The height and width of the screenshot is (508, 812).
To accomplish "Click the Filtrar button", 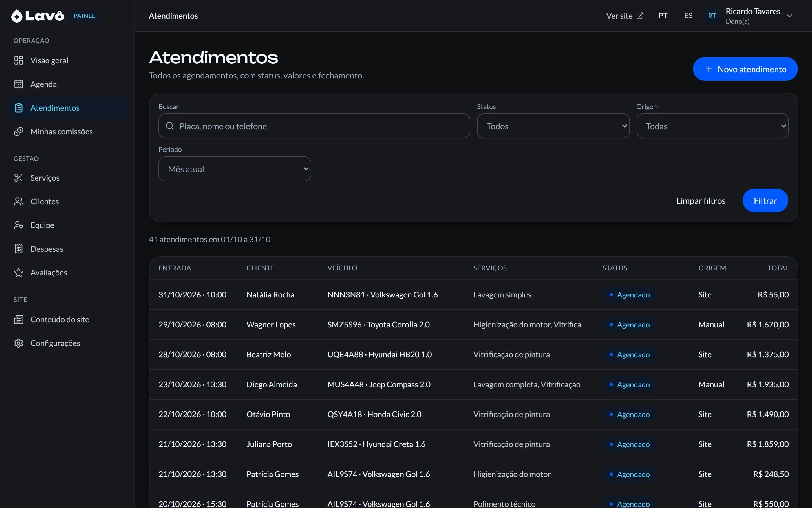I will click(x=765, y=201).
